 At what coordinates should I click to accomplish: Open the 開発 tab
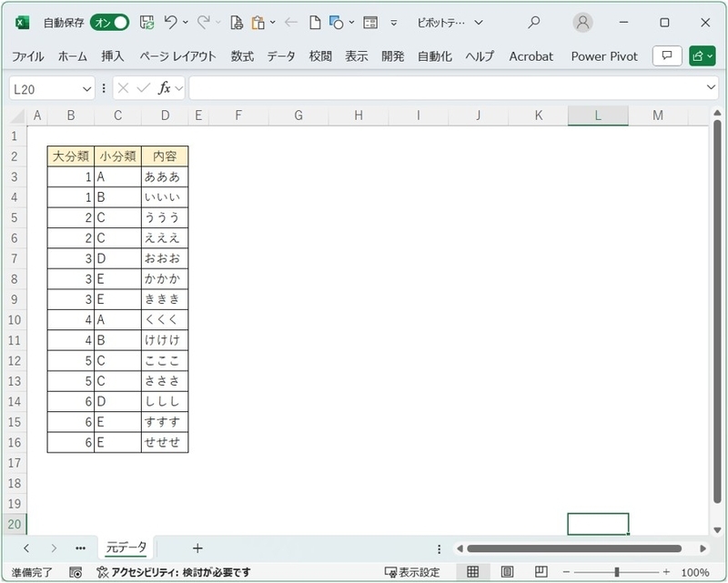point(393,56)
